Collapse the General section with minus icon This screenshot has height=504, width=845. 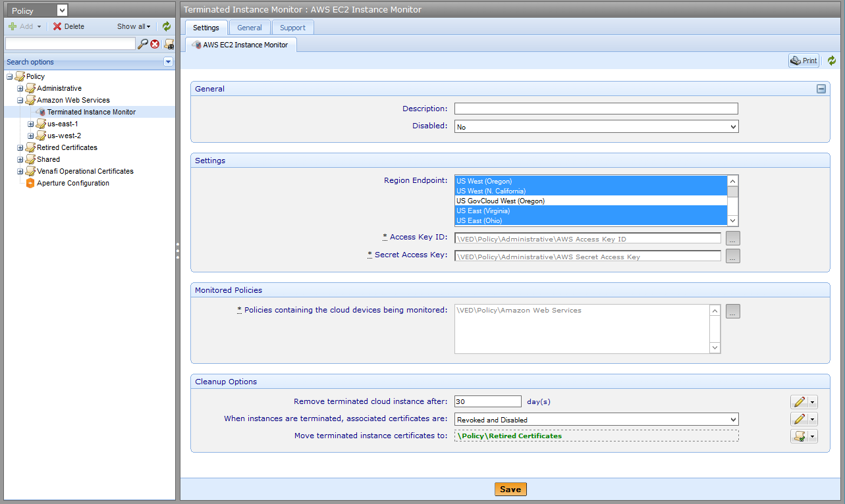[x=821, y=89]
